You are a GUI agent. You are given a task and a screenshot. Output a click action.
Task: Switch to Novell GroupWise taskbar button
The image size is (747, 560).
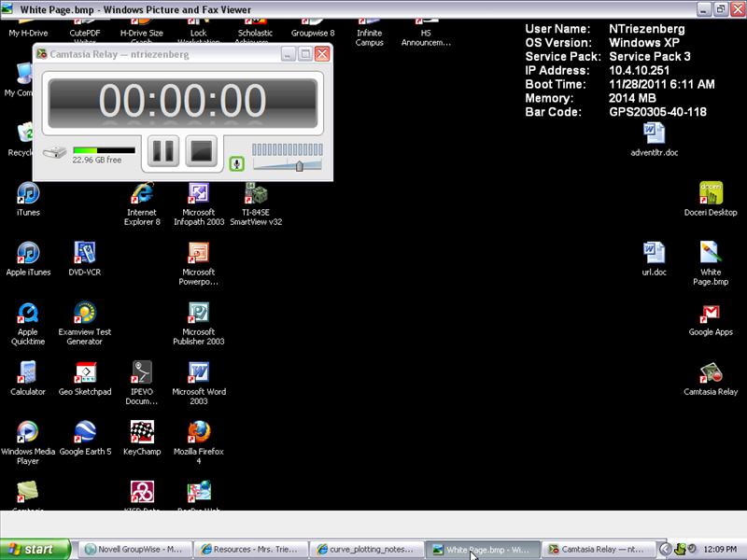pos(135,549)
